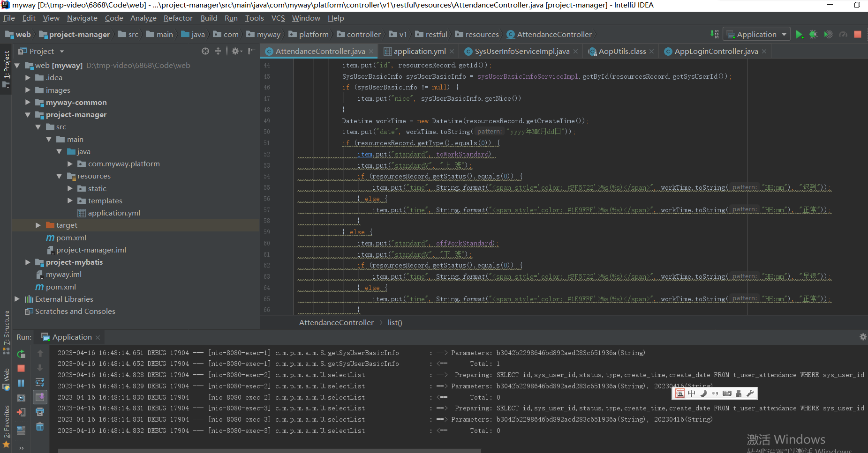Collapse all in the Project panel
Image resolution: width=868 pixels, height=453 pixels.
(218, 51)
